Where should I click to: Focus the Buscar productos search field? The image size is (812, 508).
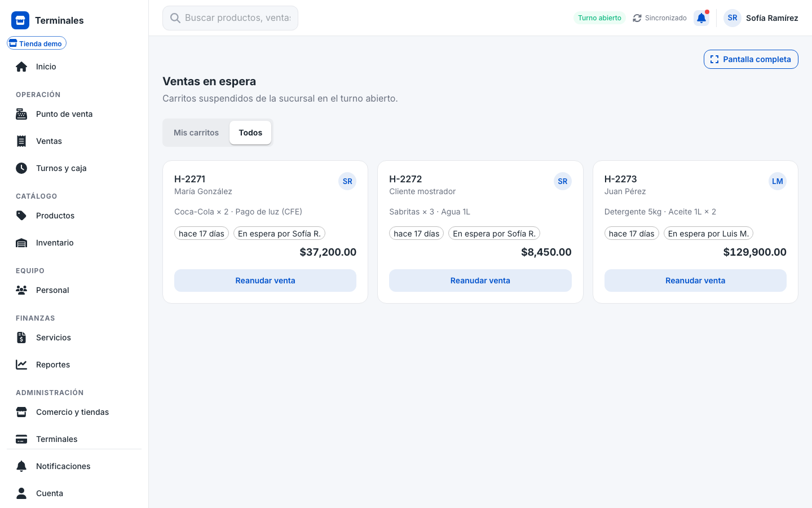230,18
